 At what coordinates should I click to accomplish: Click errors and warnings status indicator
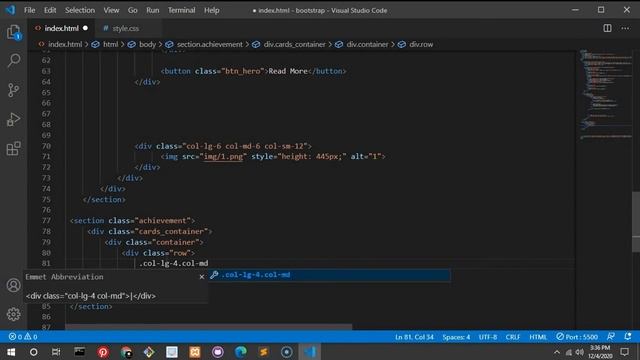[x=23, y=337]
